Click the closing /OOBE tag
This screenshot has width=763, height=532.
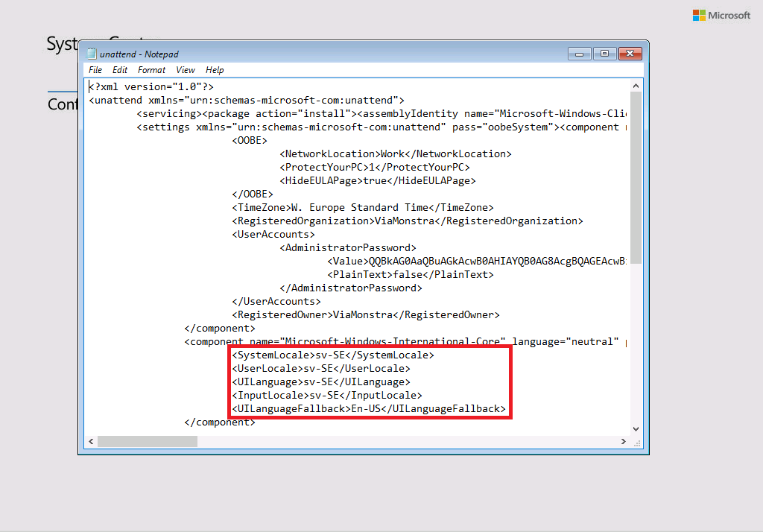coord(253,194)
